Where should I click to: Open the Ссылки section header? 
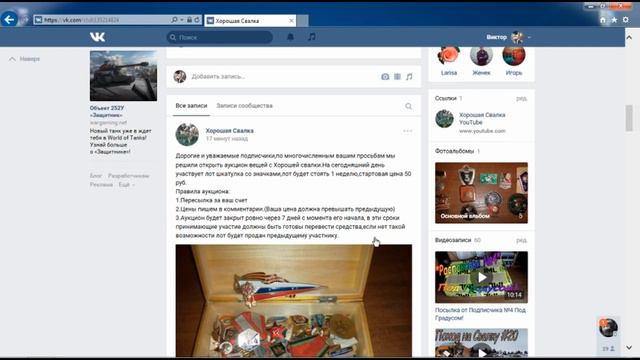446,98
